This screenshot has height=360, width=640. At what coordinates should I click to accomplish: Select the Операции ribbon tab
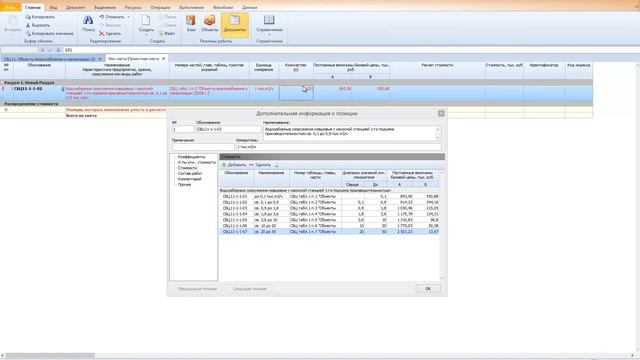click(x=160, y=7)
